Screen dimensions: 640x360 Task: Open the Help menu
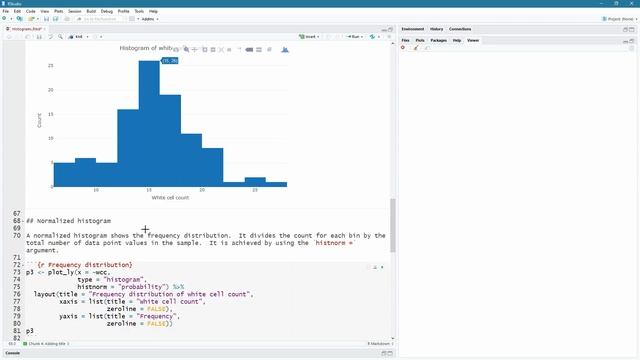coord(153,11)
